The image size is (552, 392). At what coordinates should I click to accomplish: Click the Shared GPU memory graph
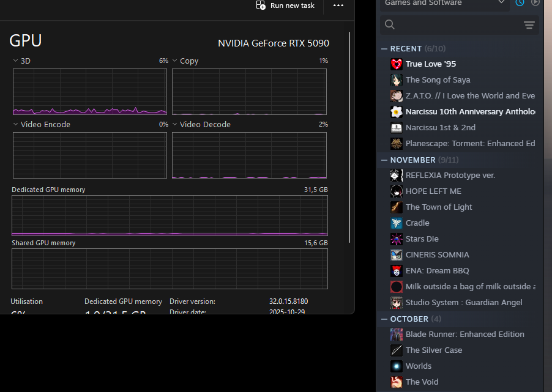tap(170, 269)
